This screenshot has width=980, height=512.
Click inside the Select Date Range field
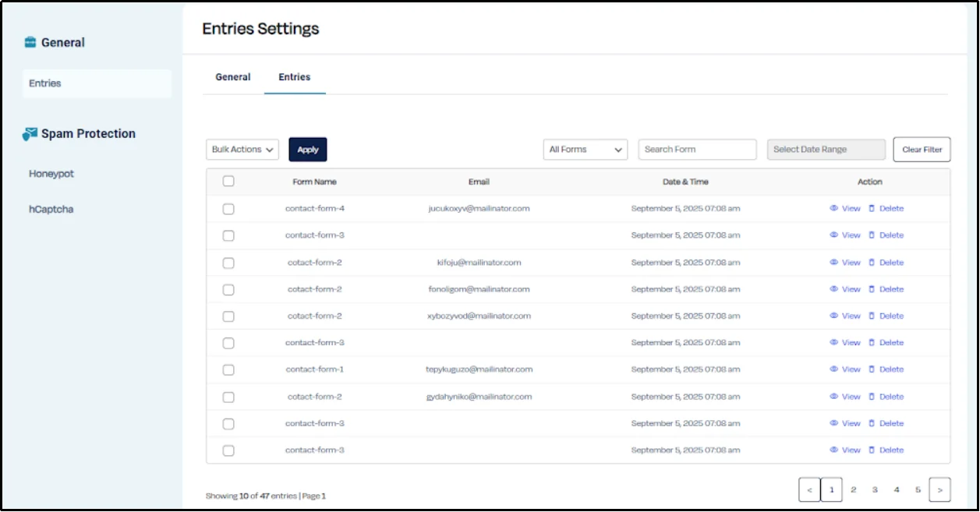825,149
